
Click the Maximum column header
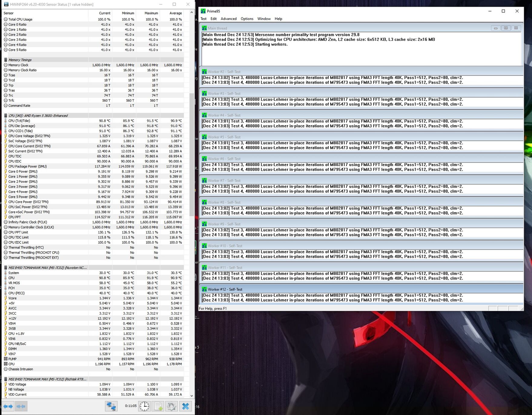point(148,13)
